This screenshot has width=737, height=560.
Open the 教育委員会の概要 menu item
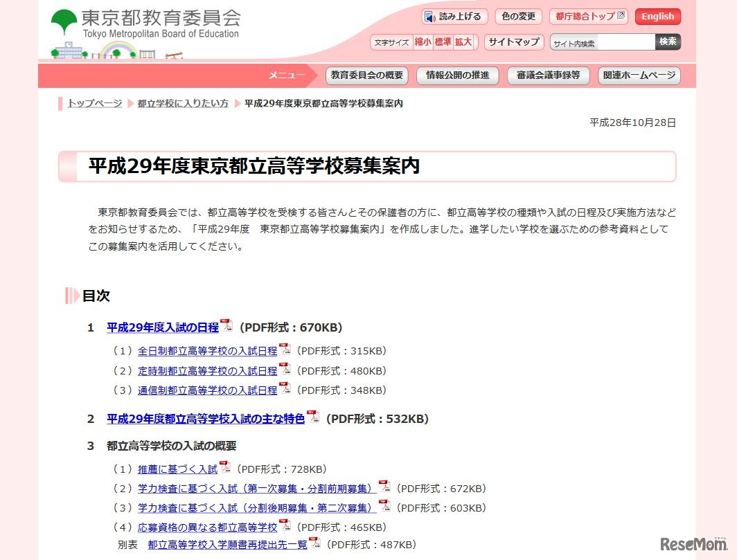366,75
